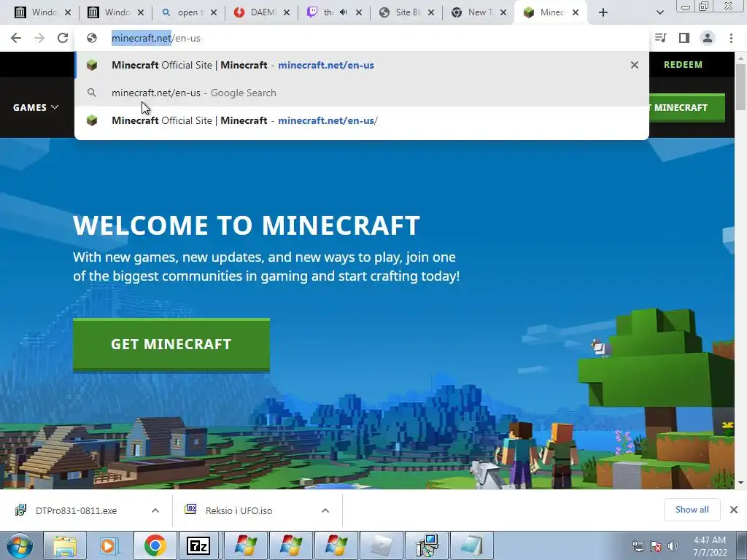Click the third Windows flag taskbar icon

click(x=336, y=545)
